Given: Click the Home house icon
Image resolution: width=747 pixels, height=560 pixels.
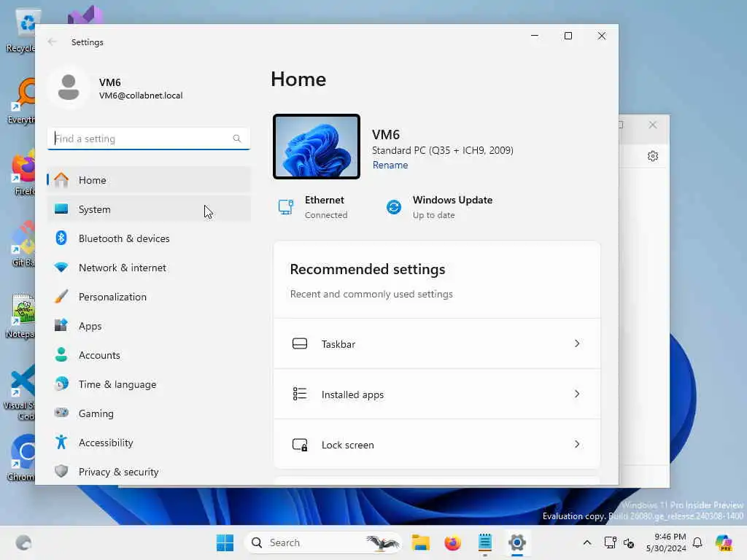Looking at the screenshot, I should (x=61, y=180).
